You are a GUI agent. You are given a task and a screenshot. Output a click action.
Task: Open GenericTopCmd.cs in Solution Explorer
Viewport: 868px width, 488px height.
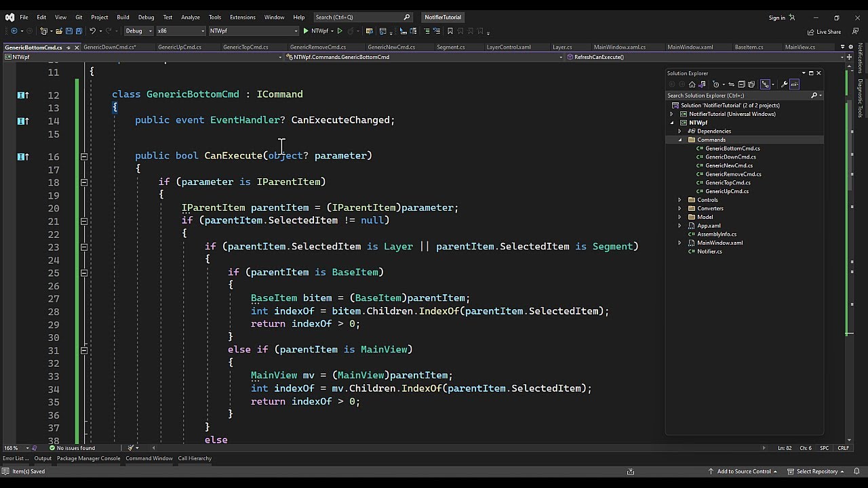(728, 183)
